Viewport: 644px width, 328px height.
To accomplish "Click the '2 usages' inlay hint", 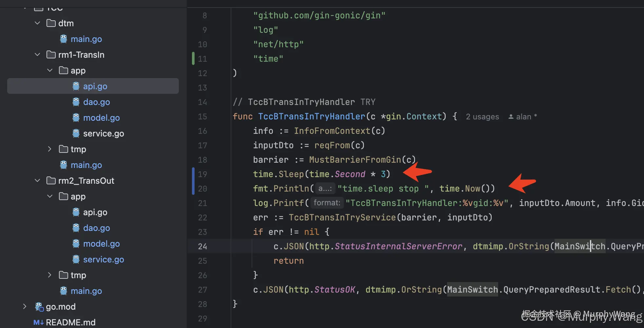I will tap(482, 117).
